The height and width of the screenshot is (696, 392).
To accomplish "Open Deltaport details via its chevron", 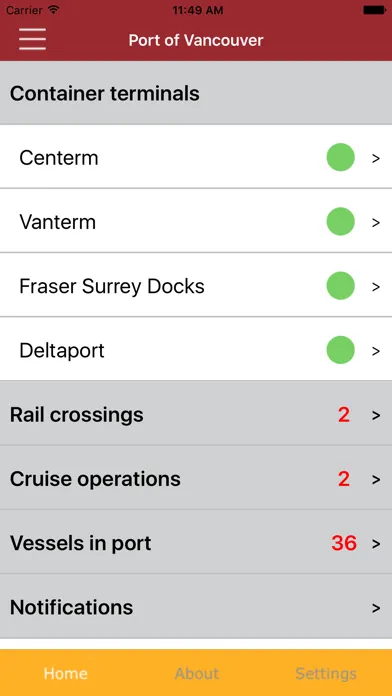I will click(x=376, y=351).
